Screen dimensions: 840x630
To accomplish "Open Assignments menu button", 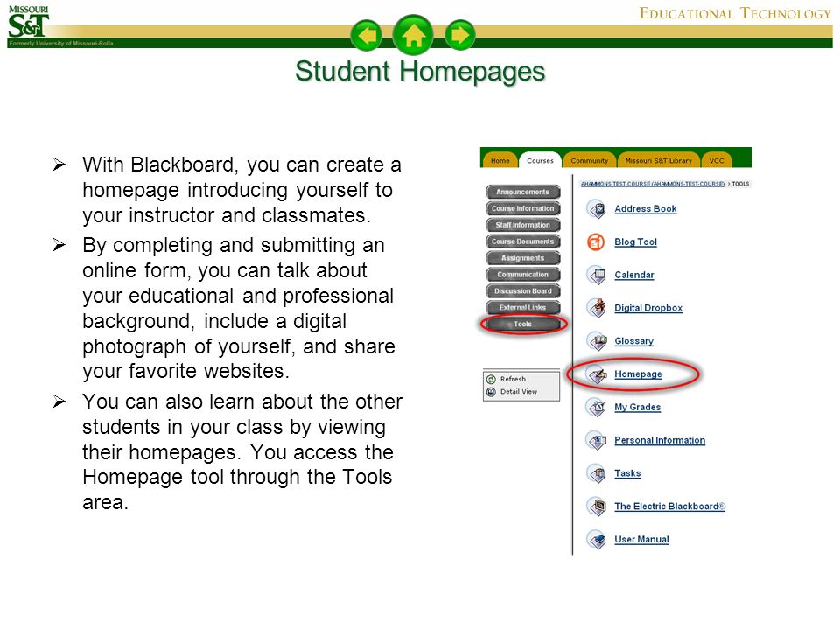I will [x=523, y=258].
